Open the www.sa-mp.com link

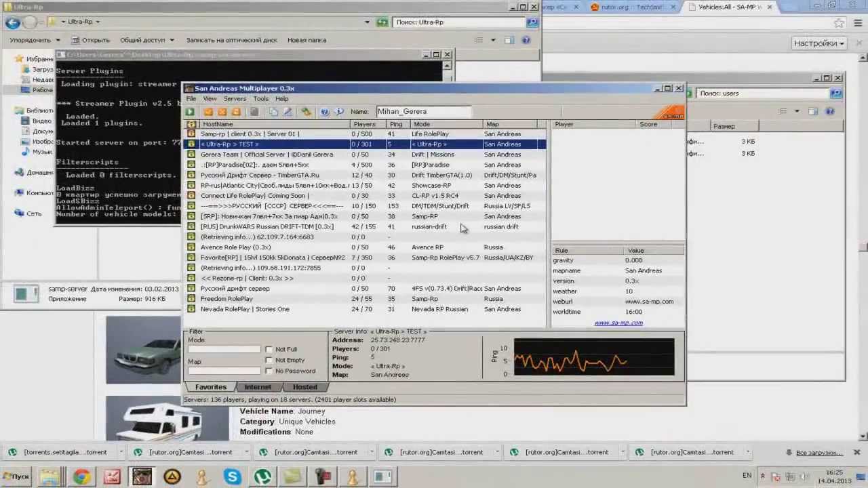click(618, 323)
